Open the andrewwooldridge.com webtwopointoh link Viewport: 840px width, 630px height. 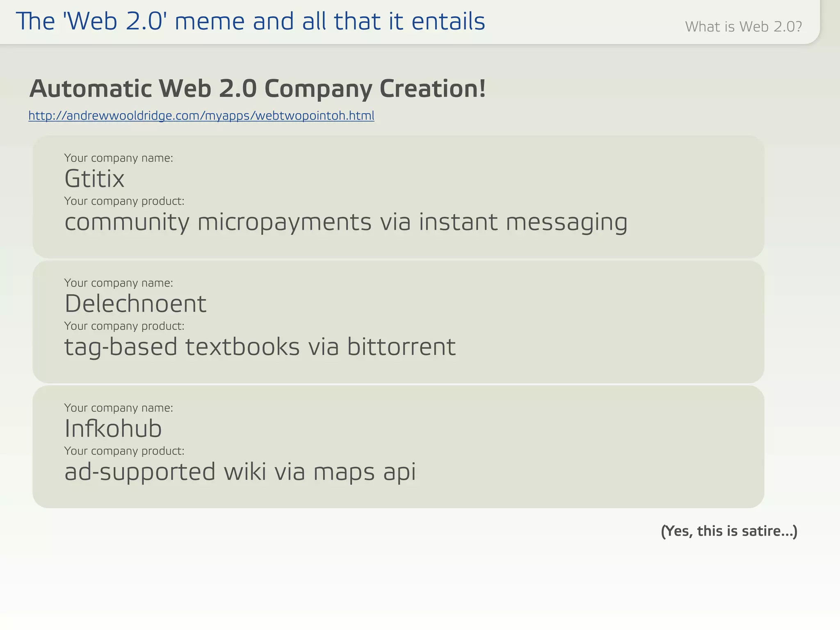pyautogui.click(x=201, y=116)
